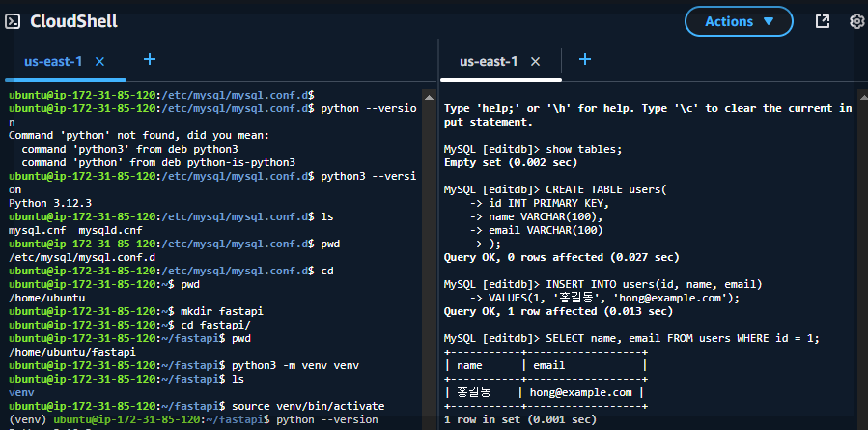Click 'Command 'python' not found' message
The image size is (868, 430).
click(x=138, y=135)
